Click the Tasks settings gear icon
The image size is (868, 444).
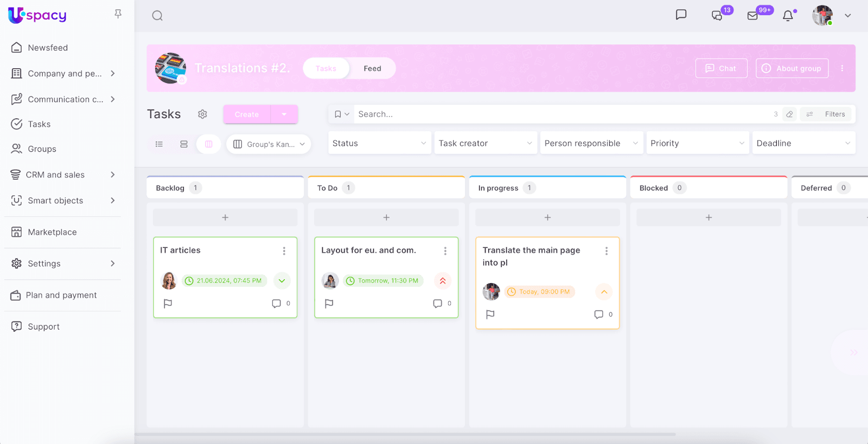pos(202,114)
